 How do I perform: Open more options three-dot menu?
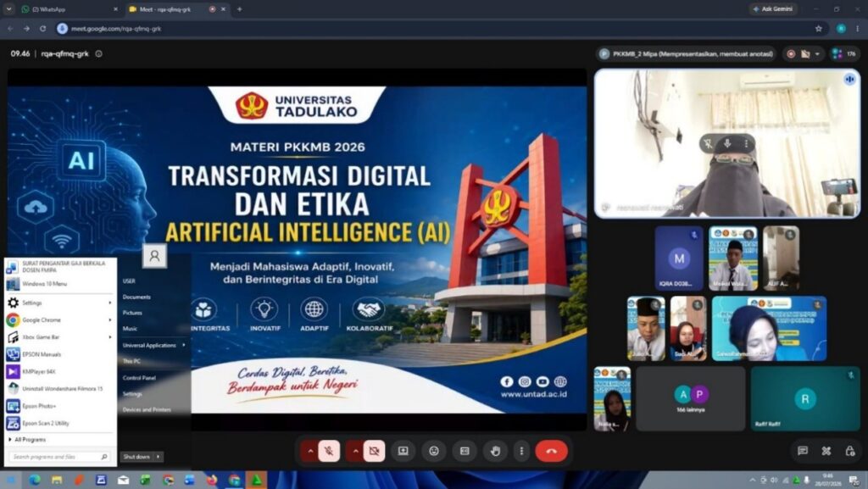pos(521,451)
